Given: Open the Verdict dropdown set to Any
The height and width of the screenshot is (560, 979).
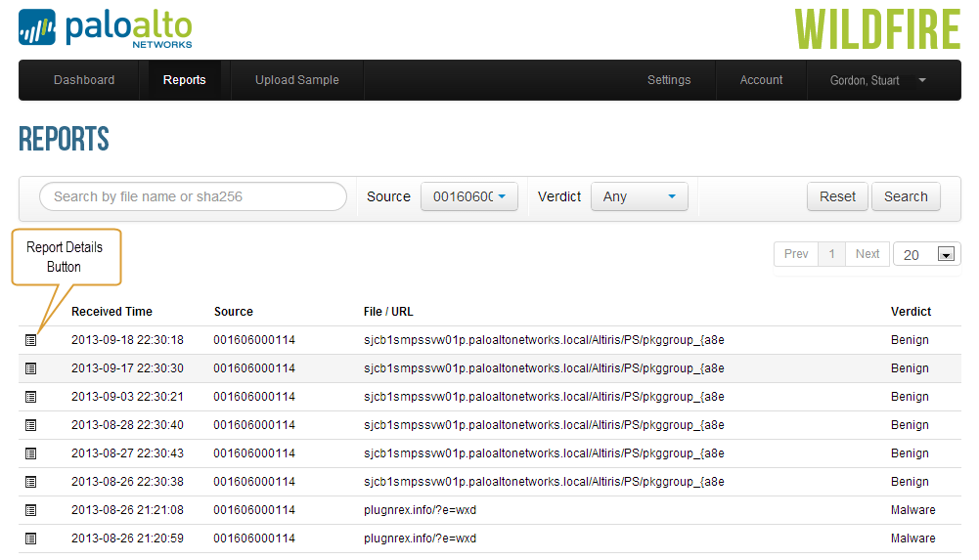Looking at the screenshot, I should point(640,196).
